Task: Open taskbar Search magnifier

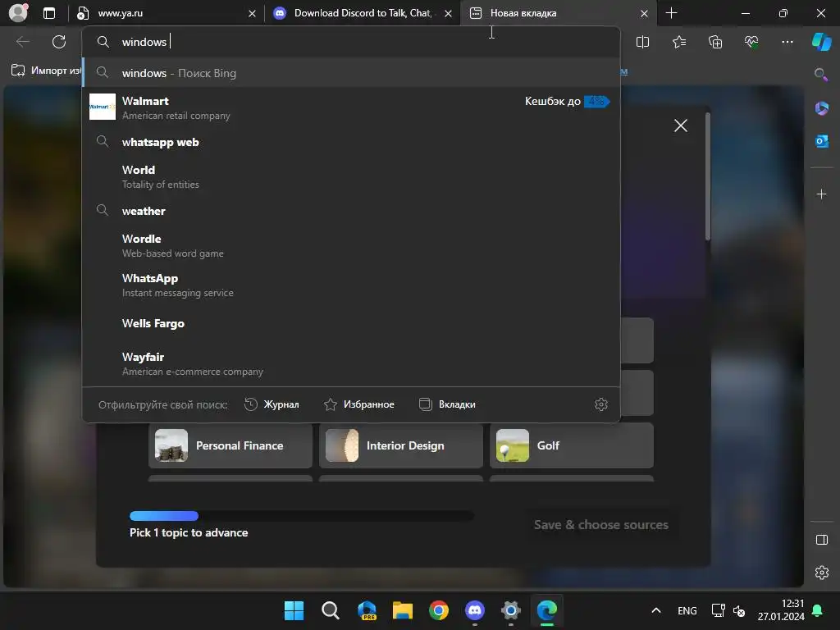Action: [x=330, y=610]
